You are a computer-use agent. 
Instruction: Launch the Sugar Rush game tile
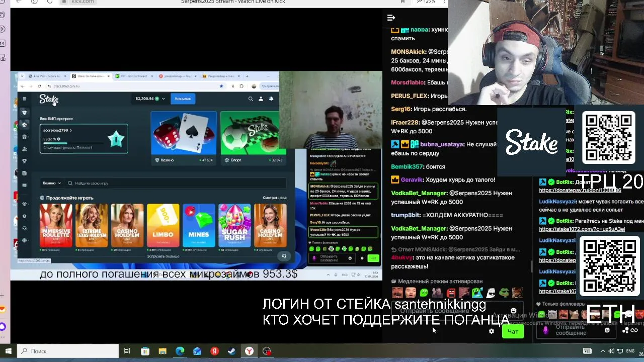(x=234, y=225)
